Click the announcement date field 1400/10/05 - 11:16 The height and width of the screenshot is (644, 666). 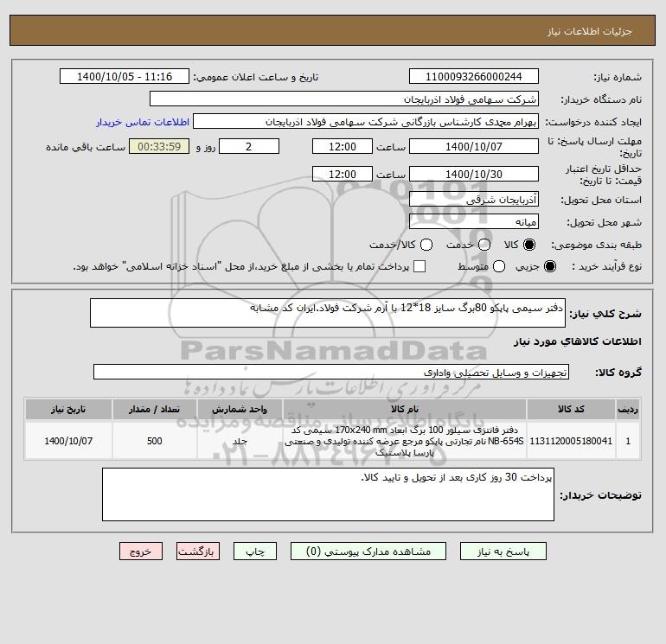point(125,76)
